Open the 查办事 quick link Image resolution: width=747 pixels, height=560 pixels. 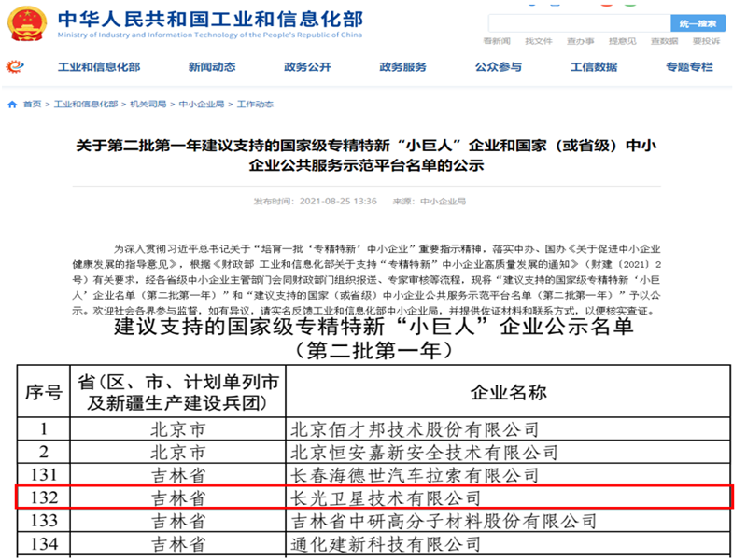pyautogui.click(x=581, y=42)
